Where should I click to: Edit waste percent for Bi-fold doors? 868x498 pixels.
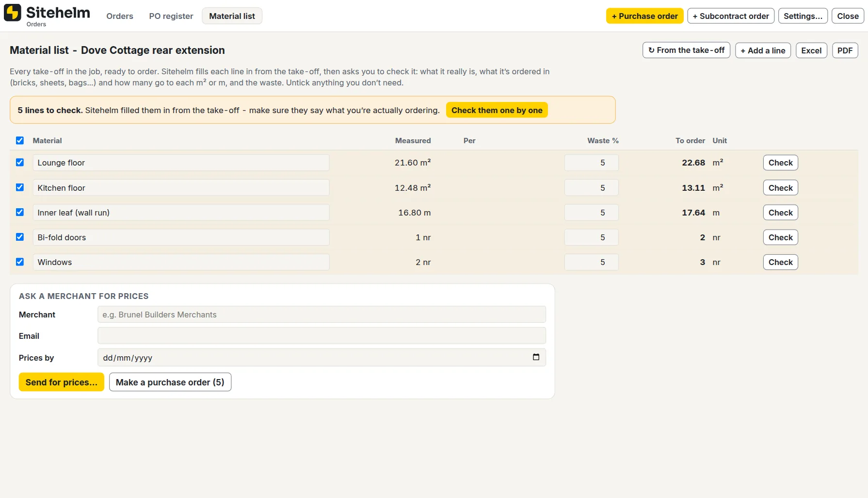592,237
